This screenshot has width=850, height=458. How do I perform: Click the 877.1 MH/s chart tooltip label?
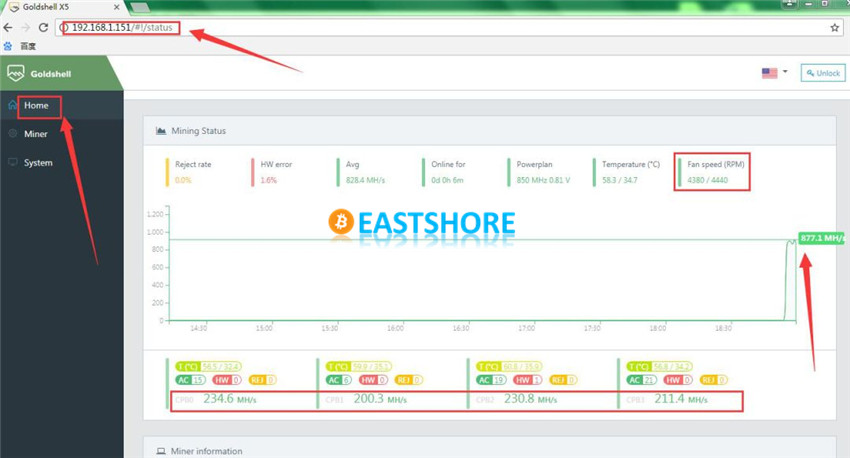click(822, 238)
